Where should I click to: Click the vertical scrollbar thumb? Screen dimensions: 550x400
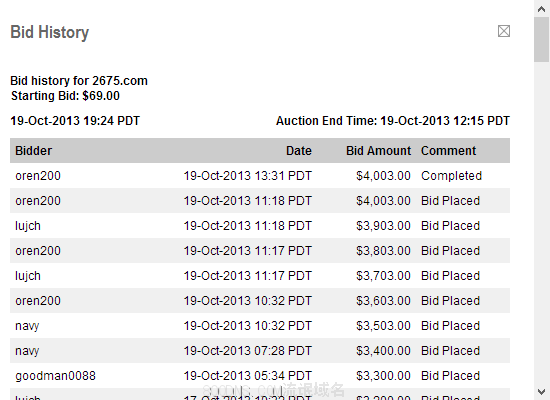pos(542,40)
